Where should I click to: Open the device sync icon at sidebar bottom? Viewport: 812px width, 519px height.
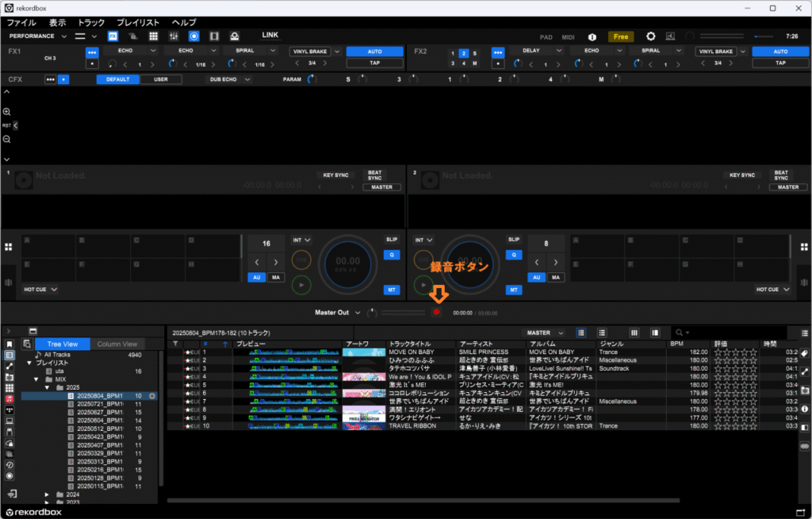point(12,494)
